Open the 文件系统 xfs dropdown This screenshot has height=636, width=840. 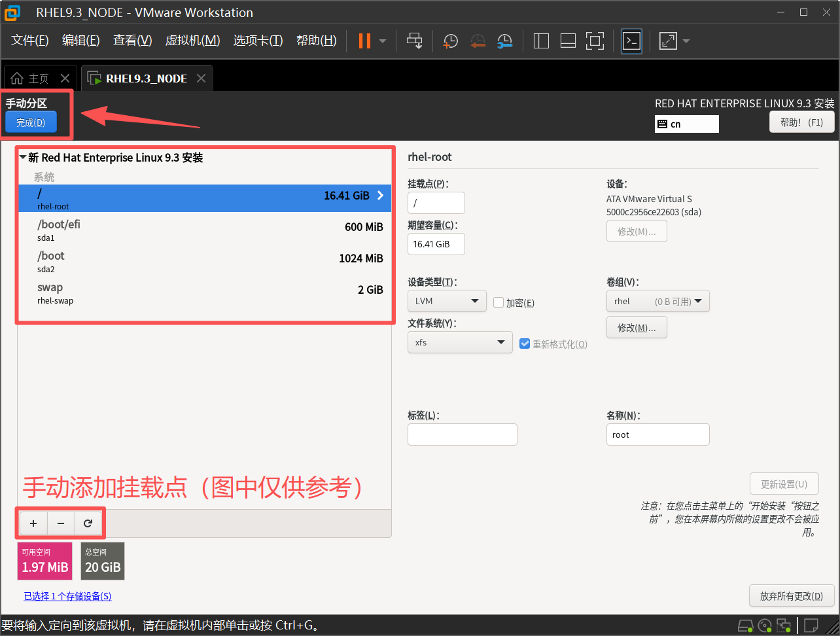coord(460,342)
